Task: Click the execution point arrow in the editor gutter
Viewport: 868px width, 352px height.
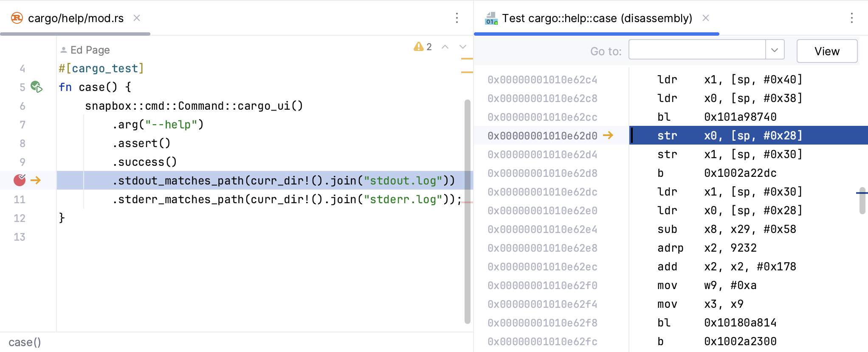Action: click(x=36, y=180)
